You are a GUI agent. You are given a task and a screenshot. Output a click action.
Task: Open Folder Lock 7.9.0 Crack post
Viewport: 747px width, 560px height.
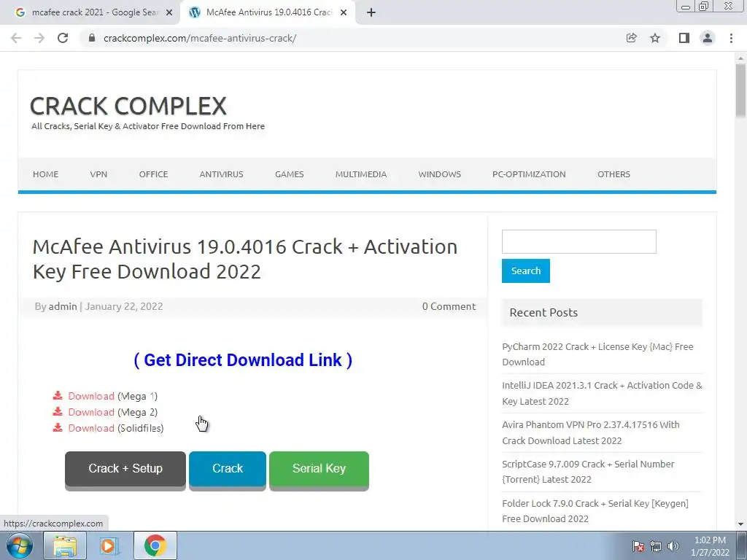pos(595,511)
